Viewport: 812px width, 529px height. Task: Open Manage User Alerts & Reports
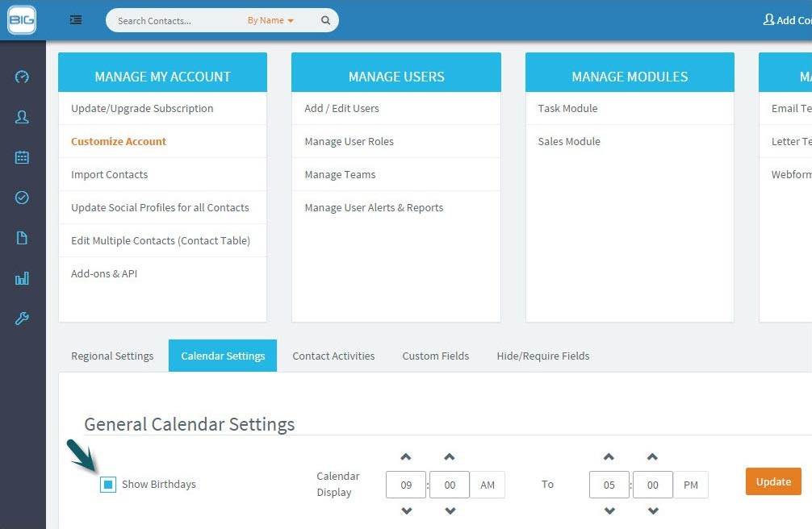click(374, 207)
